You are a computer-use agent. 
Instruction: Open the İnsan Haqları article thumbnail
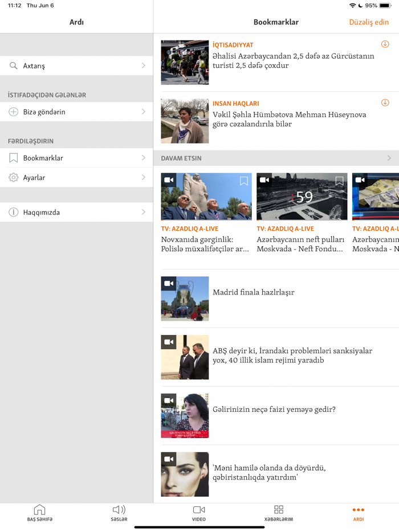coord(185,121)
